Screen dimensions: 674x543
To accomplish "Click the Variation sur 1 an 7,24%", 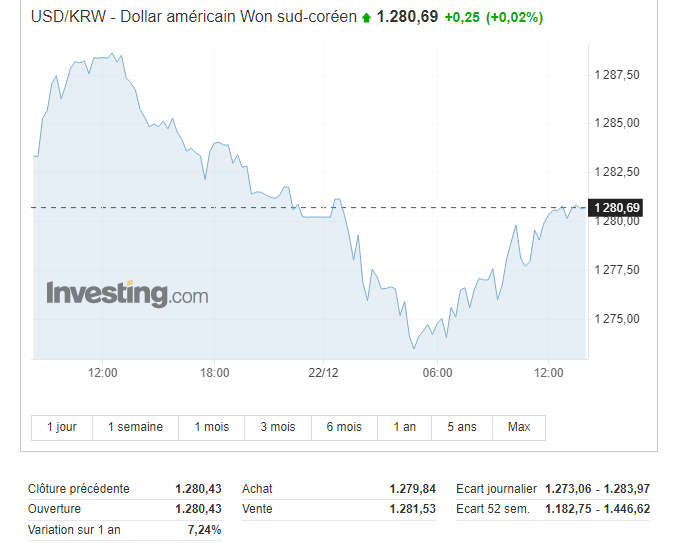I will pos(205,530).
